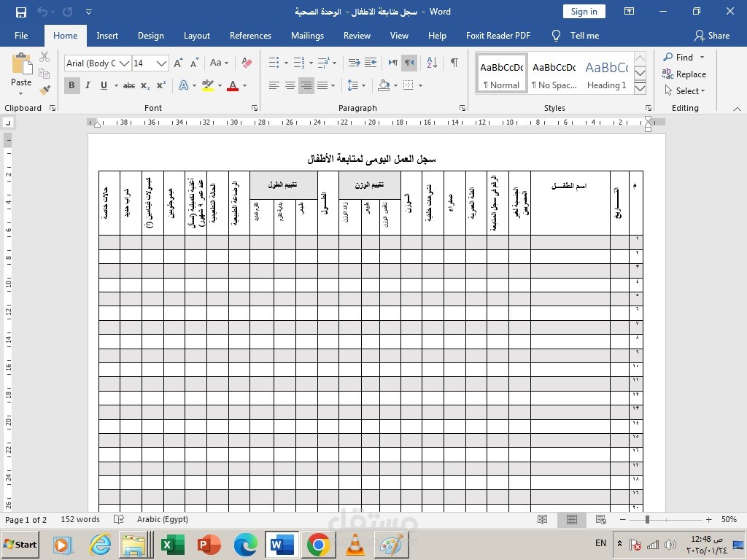The height and width of the screenshot is (560, 747).
Task: Center the paragraph text
Action: pos(290,86)
